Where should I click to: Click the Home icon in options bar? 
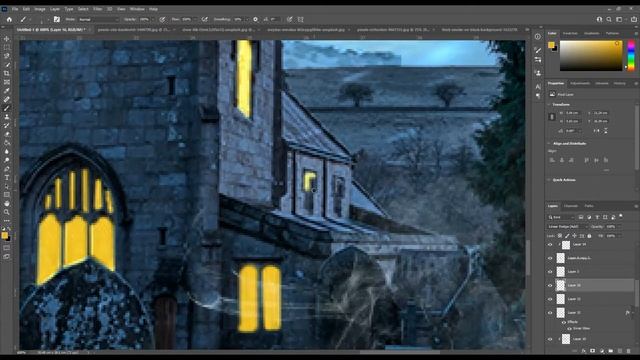(x=9, y=19)
